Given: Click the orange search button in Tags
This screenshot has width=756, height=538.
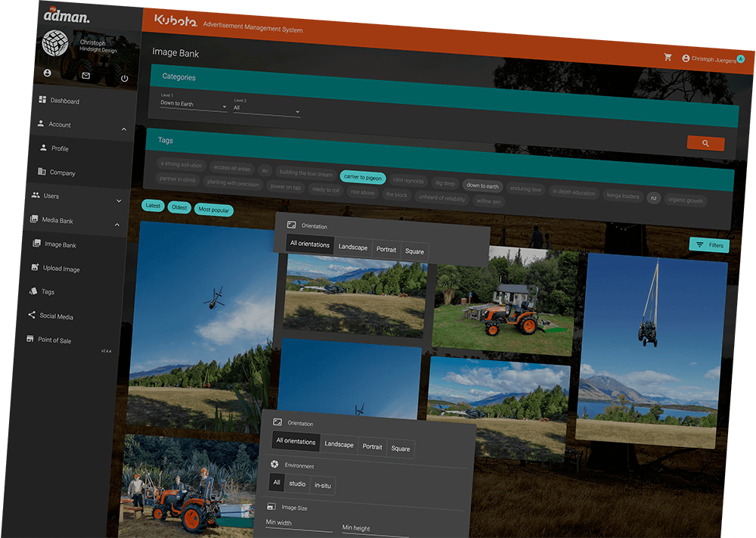Looking at the screenshot, I should pos(705,143).
